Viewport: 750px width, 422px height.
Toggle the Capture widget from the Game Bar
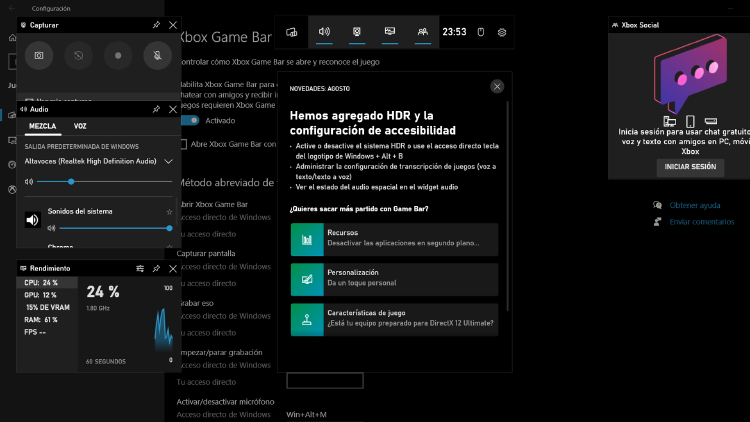(357, 32)
